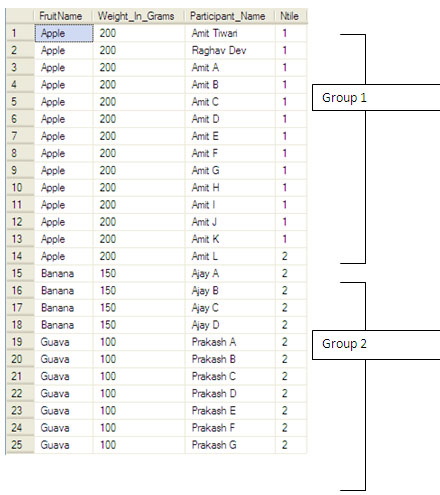
Task: Click the FruitName column header
Action: 63,16
